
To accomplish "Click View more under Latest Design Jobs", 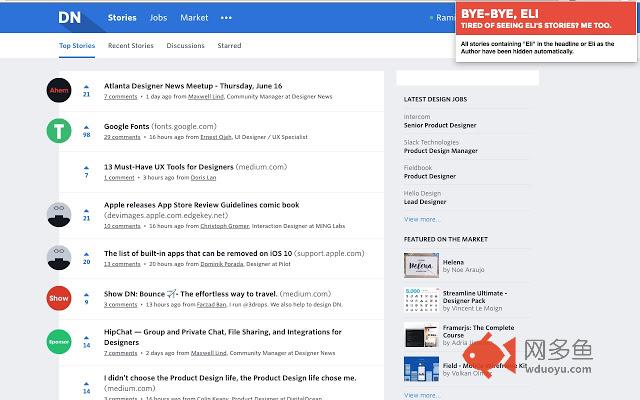I will pos(422,219).
